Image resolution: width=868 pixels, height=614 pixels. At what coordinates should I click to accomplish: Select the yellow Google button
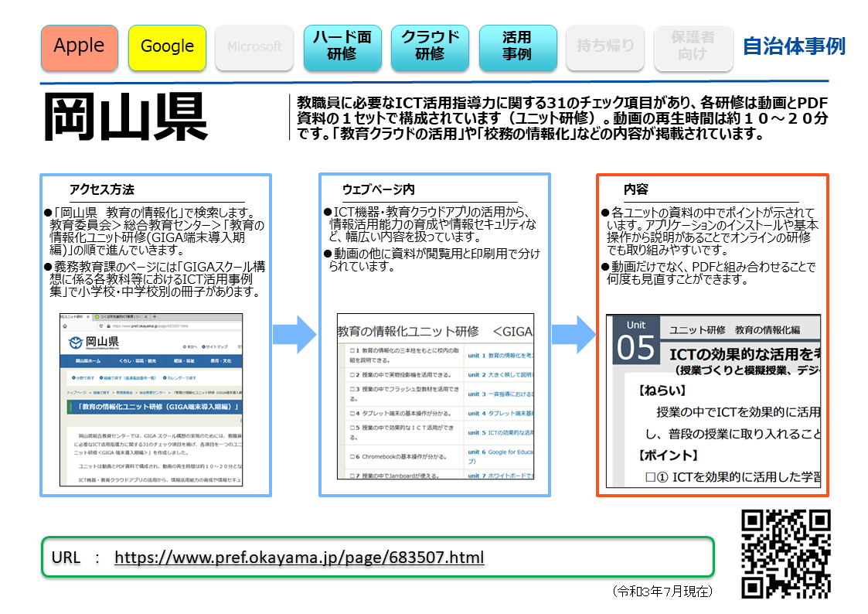(x=167, y=47)
